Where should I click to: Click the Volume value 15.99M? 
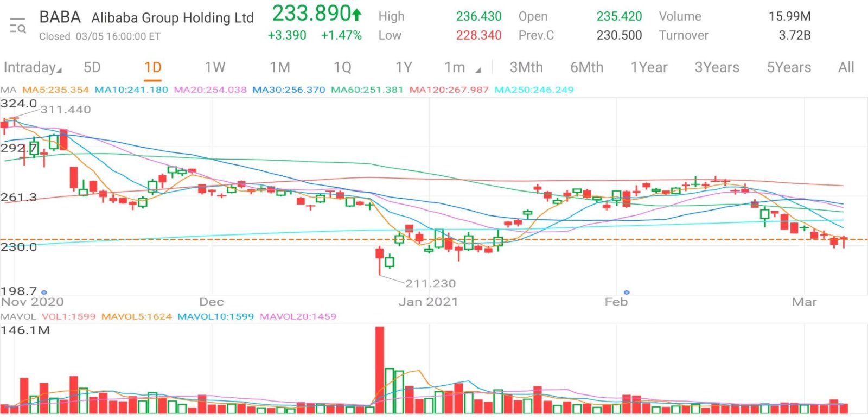pos(790,16)
